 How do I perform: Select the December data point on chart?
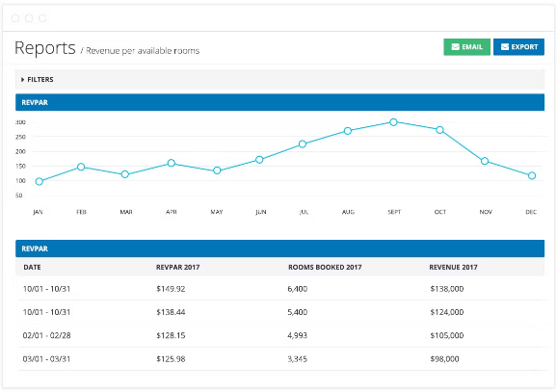coord(532,175)
